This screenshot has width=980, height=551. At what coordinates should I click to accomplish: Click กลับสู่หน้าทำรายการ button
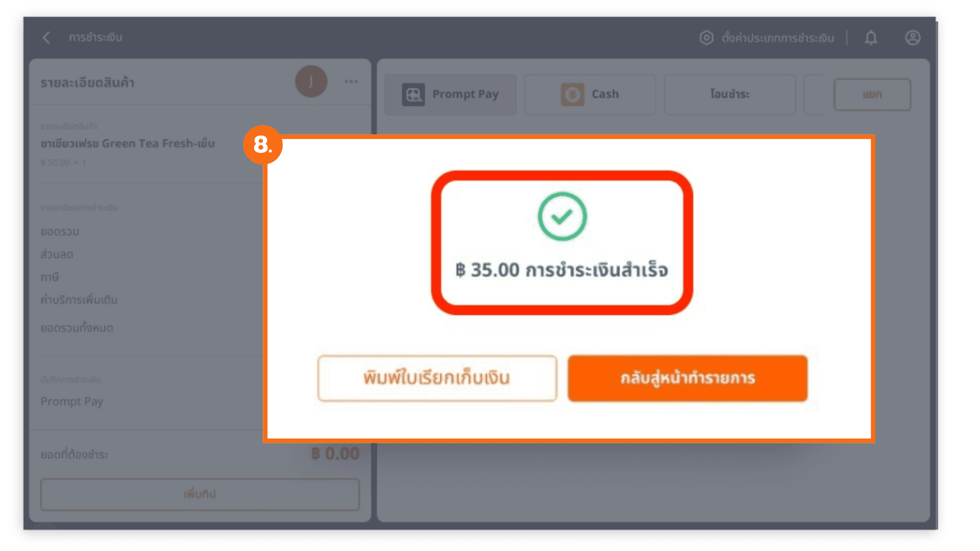(x=688, y=378)
